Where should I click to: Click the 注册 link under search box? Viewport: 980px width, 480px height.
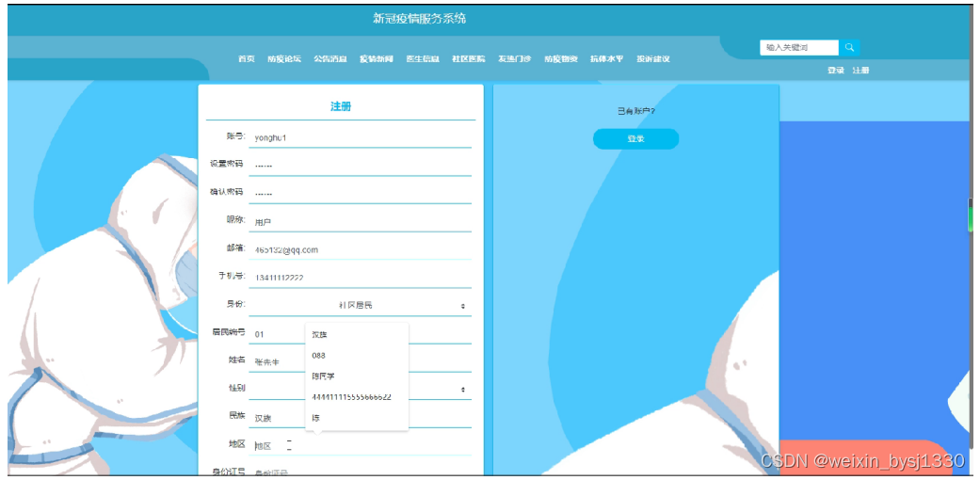click(860, 71)
